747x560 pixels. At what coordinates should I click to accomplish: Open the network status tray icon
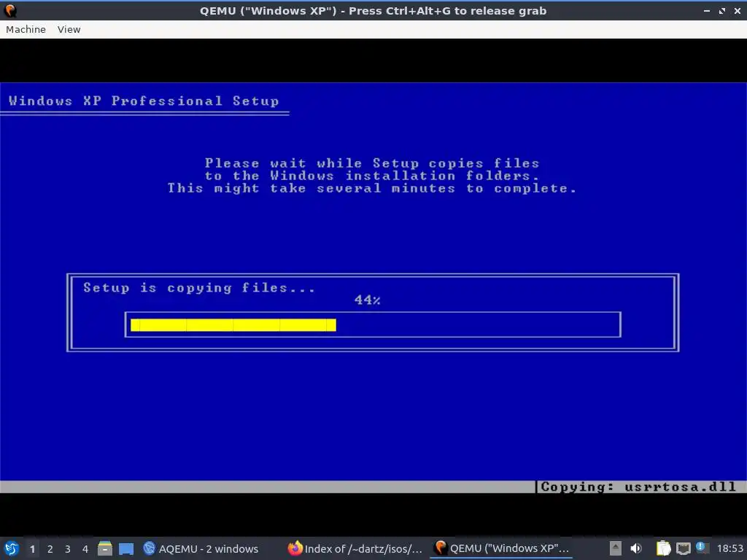click(683, 549)
